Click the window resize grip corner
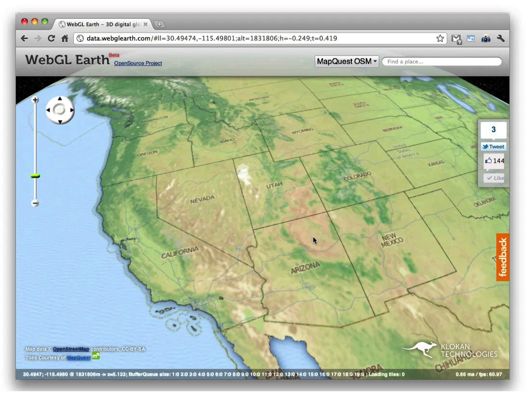Image resolution: width=532 pixels, height=397 pixels. click(x=506, y=376)
